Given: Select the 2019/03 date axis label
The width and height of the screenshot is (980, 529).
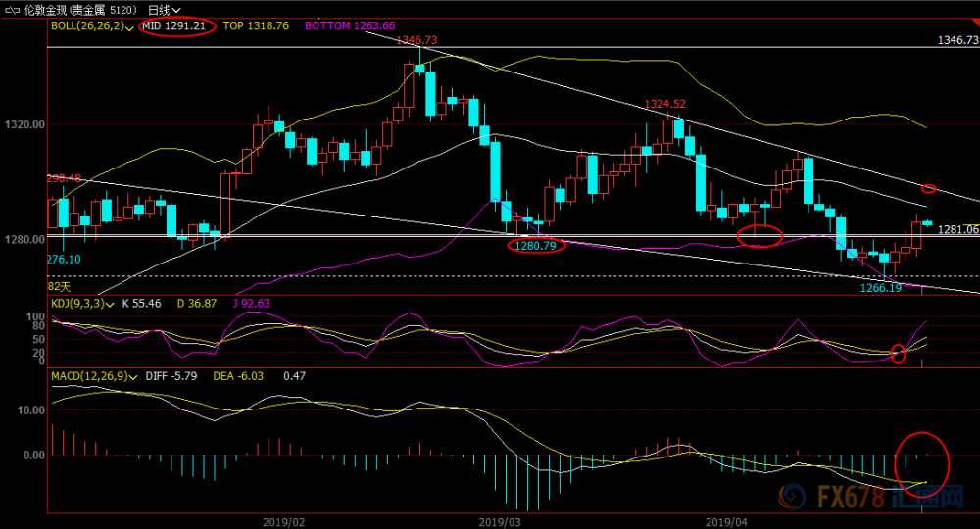Looking at the screenshot, I should click(500, 521).
